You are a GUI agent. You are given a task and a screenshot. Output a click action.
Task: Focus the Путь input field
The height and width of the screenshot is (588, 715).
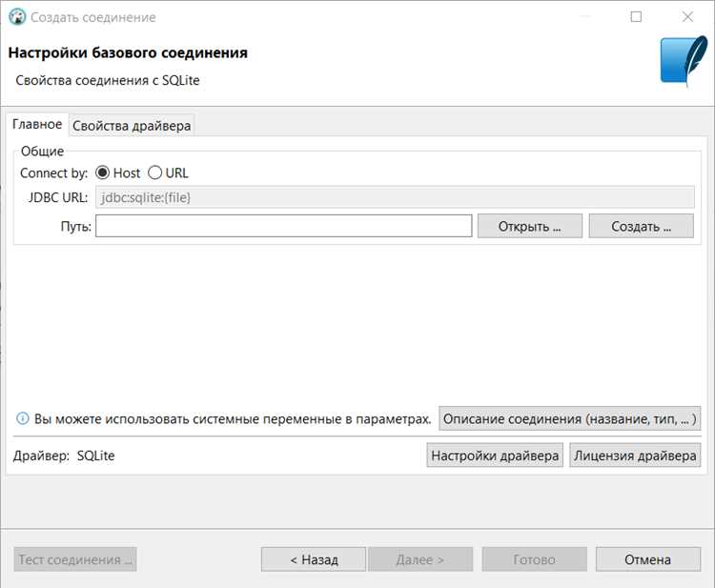click(284, 226)
